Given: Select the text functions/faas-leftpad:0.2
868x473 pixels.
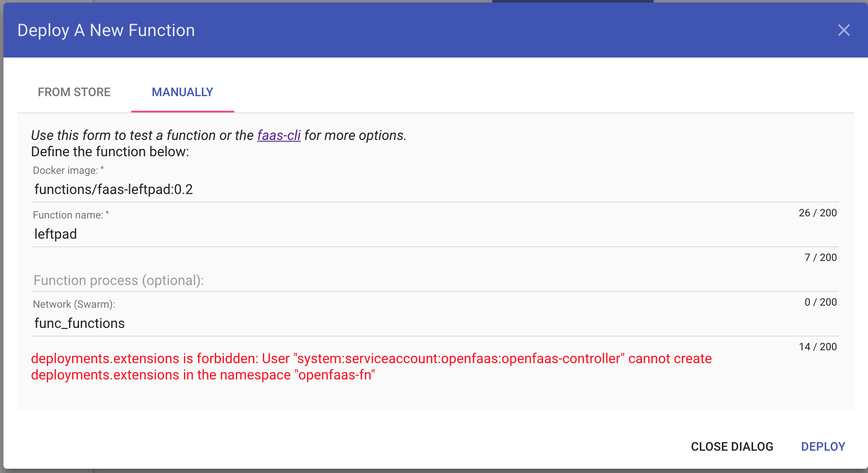Looking at the screenshot, I should click(x=114, y=189).
